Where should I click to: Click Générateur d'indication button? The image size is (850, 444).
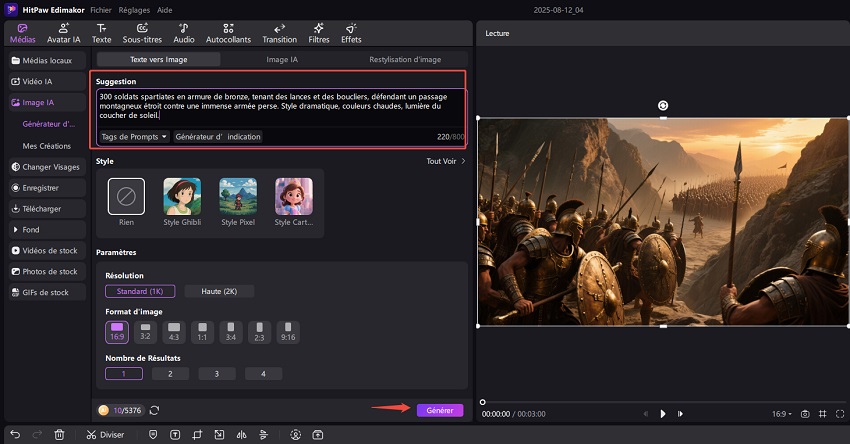point(218,137)
